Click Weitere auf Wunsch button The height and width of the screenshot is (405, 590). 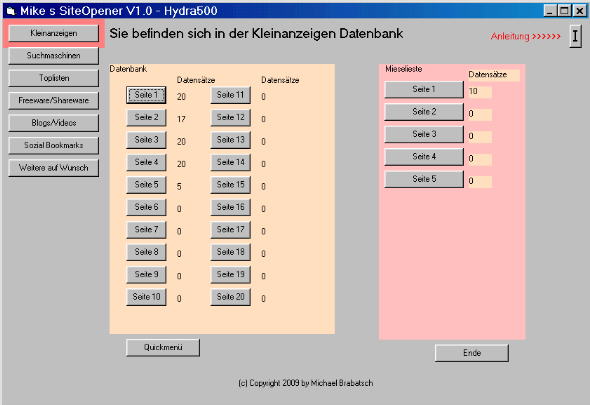[x=53, y=168]
